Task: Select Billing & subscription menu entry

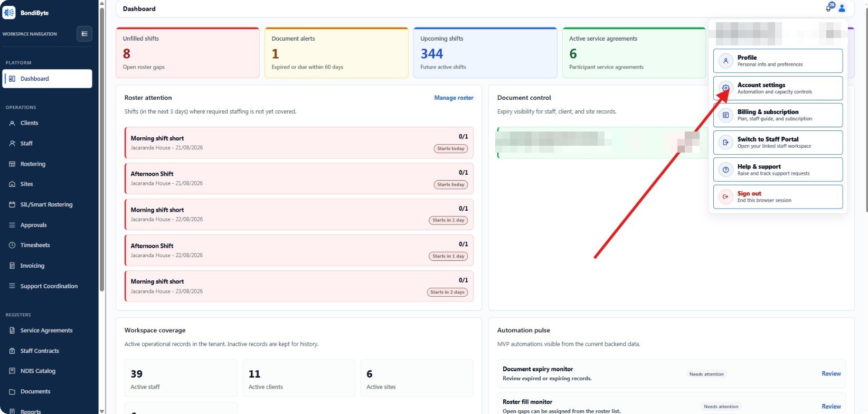Action: click(778, 115)
